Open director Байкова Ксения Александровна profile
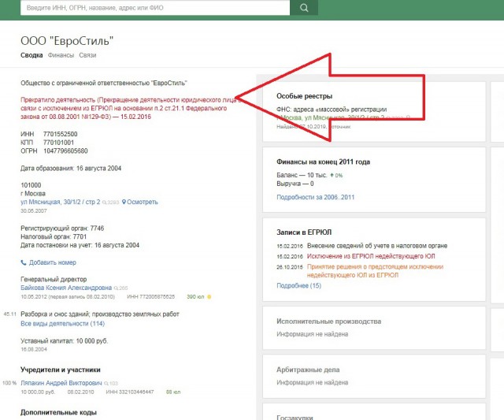Screen dimensions: 504x420 click(66, 288)
